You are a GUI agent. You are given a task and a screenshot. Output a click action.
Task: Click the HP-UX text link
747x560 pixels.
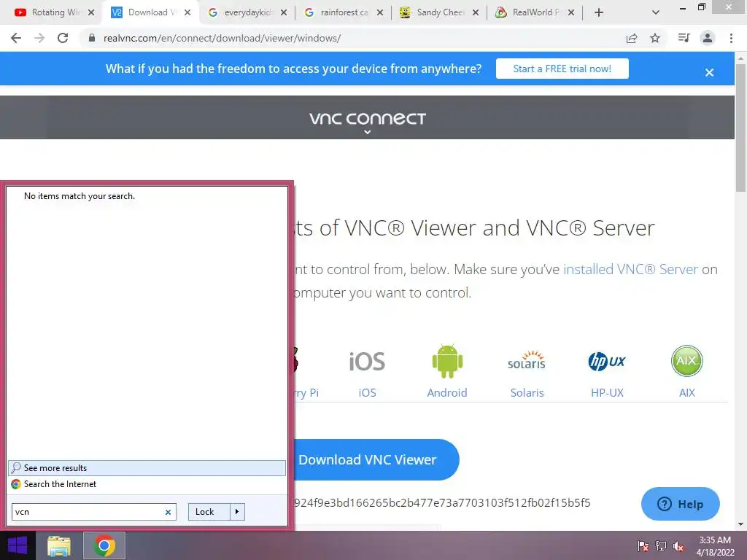coord(607,393)
